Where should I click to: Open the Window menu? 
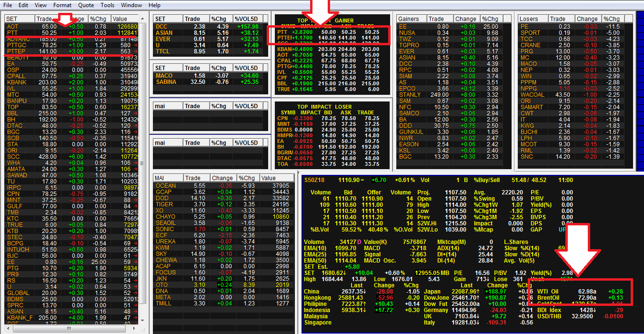click(x=131, y=5)
